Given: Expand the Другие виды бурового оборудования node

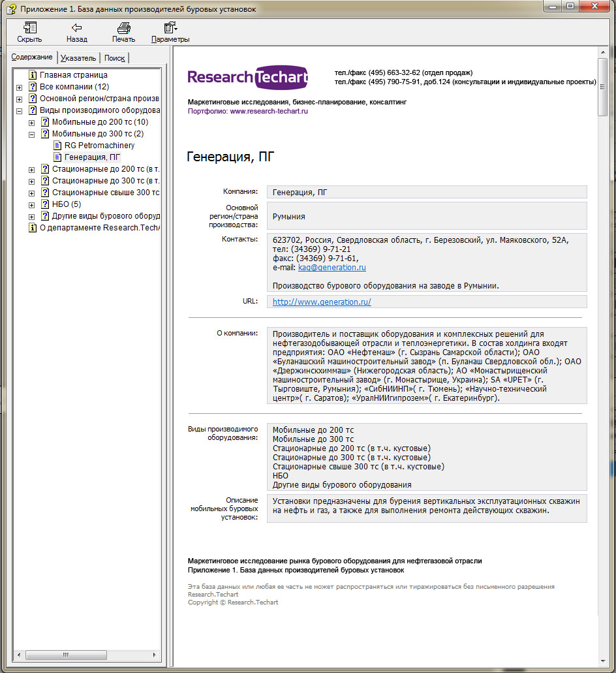Looking at the screenshot, I should (32, 217).
